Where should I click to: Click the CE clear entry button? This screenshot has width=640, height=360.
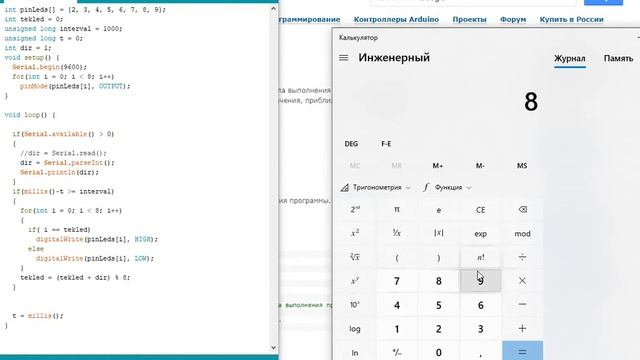coord(481,209)
